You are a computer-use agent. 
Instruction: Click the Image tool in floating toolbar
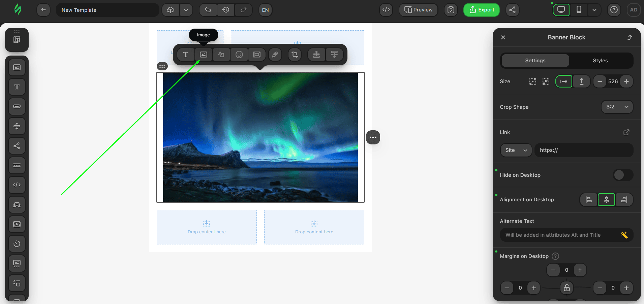point(204,55)
